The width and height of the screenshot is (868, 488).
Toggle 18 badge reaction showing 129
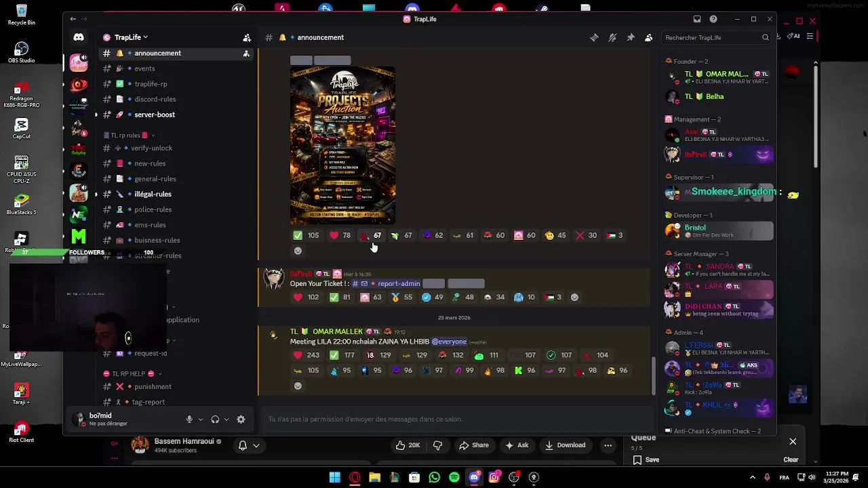(379, 355)
